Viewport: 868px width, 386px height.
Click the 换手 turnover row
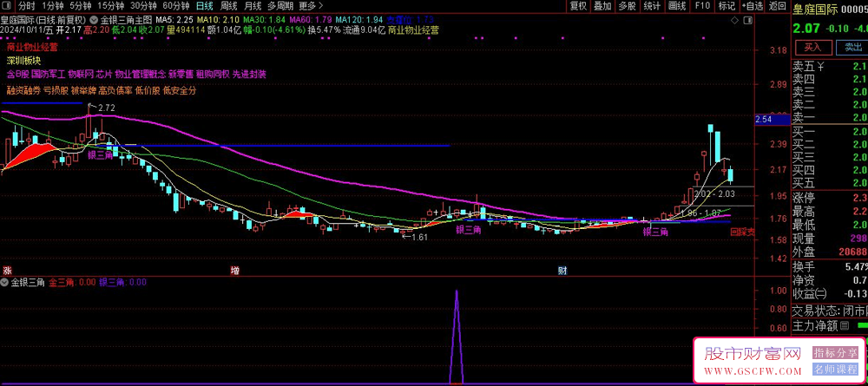pyautogui.click(x=829, y=266)
